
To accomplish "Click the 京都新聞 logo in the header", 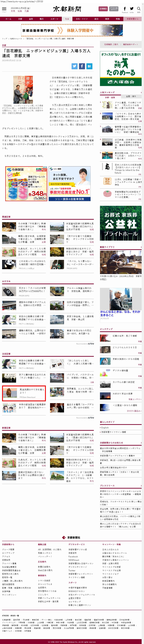I will [x=67, y=9].
